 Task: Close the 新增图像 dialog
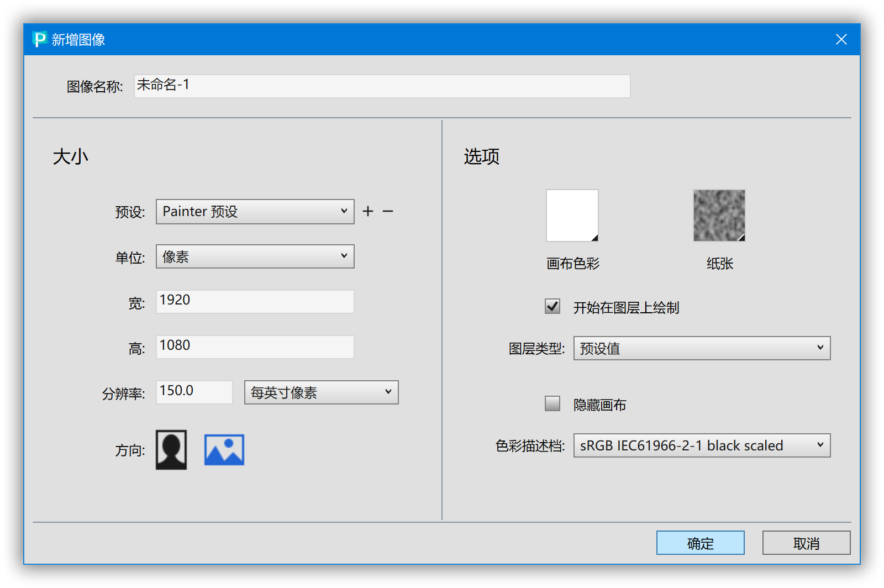841,39
